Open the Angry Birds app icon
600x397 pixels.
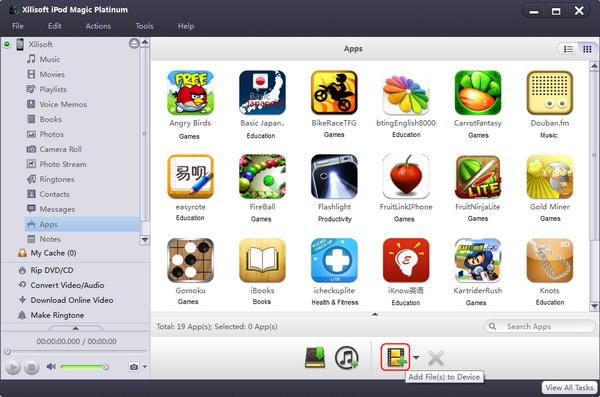(x=191, y=93)
